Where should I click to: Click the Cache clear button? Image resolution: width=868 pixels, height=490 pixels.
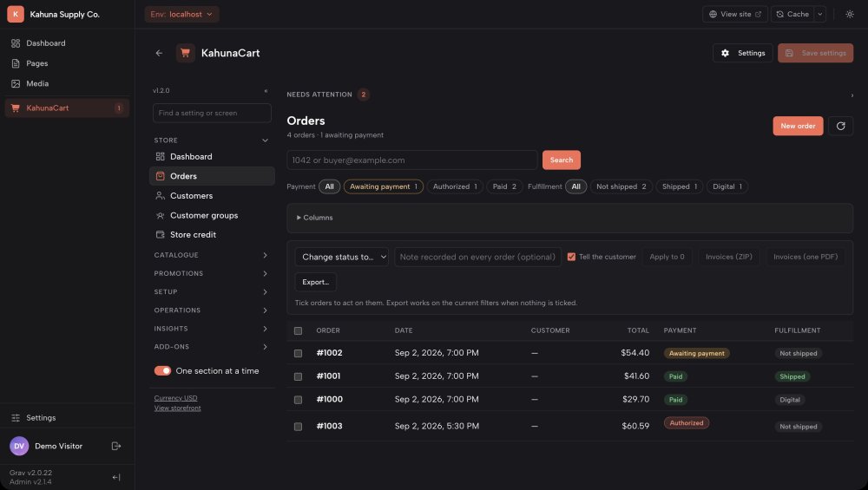792,15
